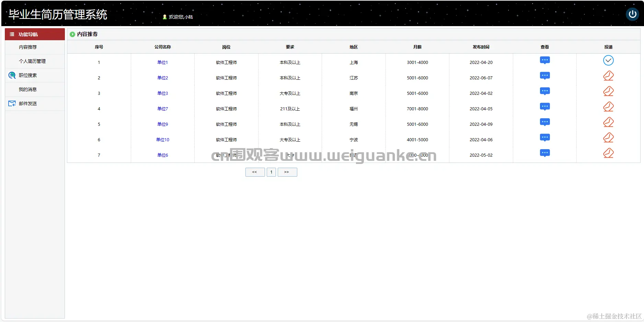Open the 单位2 company link

click(163, 78)
